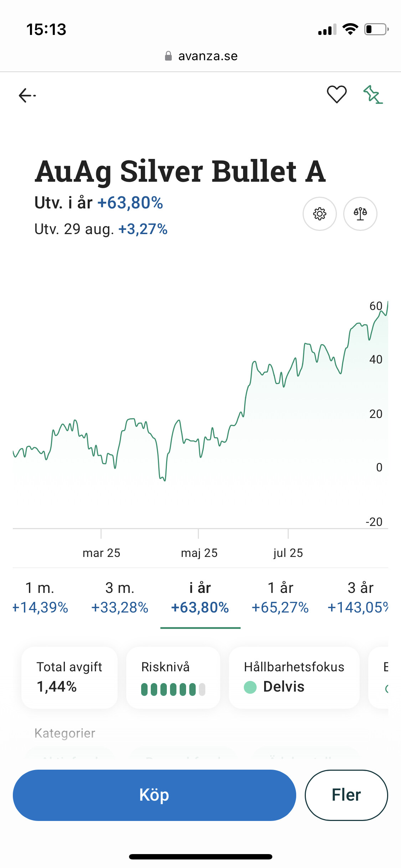
Task: Select the 1 m. period tab
Action: click(40, 598)
